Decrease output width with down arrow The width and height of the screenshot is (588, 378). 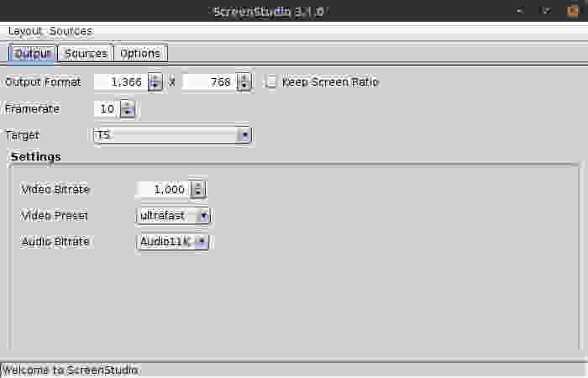click(155, 86)
